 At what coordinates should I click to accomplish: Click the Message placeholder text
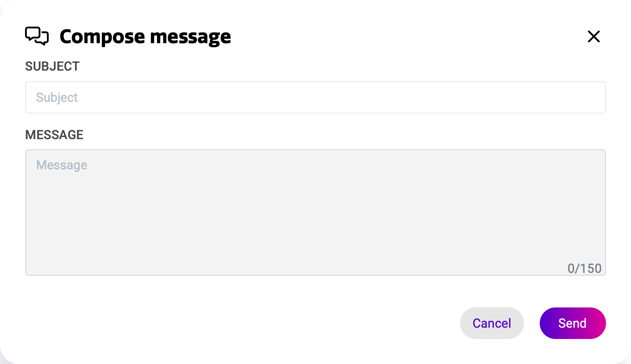click(62, 165)
